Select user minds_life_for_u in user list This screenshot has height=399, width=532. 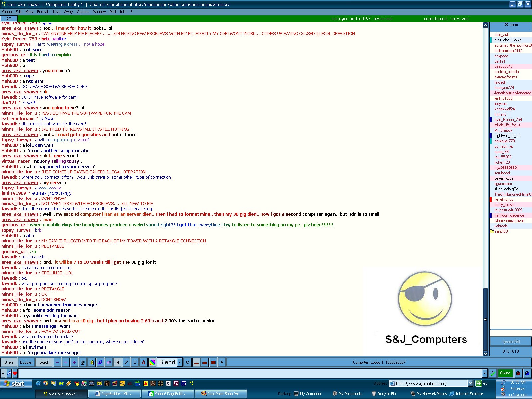(507, 125)
